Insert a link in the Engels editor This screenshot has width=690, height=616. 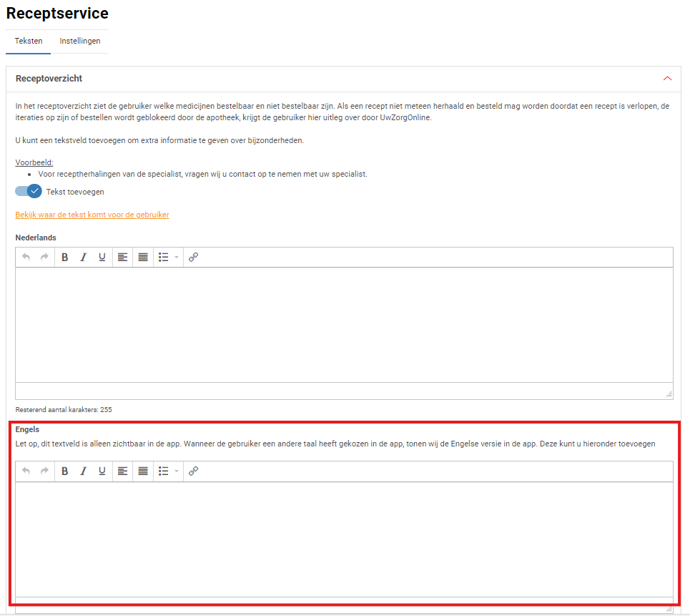193,471
